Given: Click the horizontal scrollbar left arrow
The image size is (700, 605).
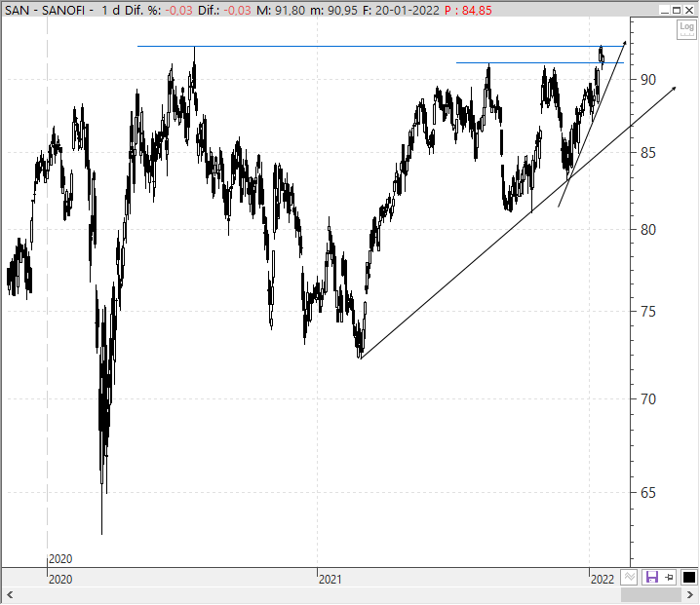Looking at the screenshot, I should coord(9,595).
